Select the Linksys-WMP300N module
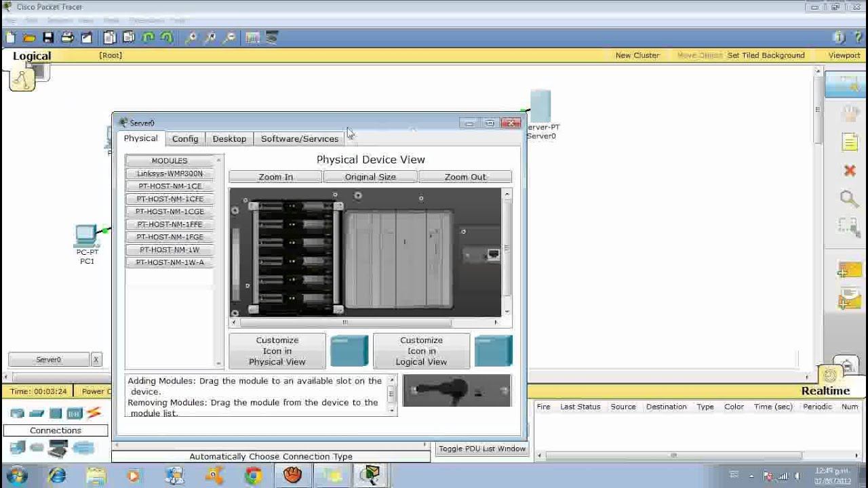 point(170,174)
